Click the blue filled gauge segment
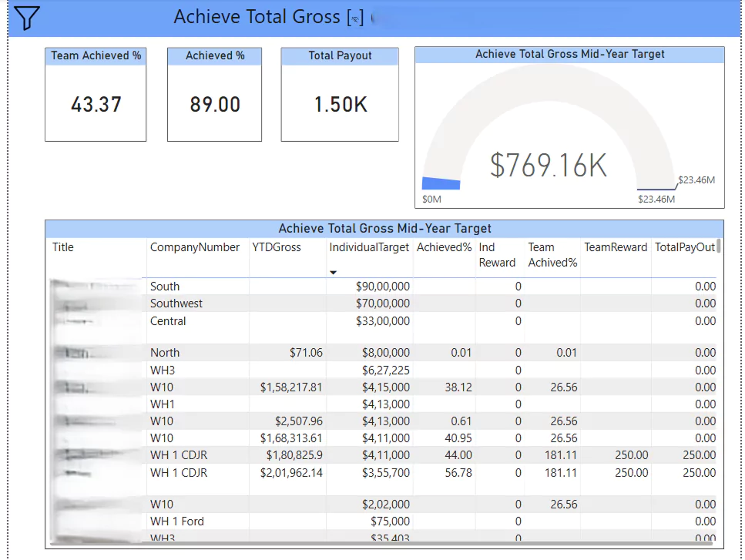The height and width of the screenshot is (560, 745). pos(441,183)
